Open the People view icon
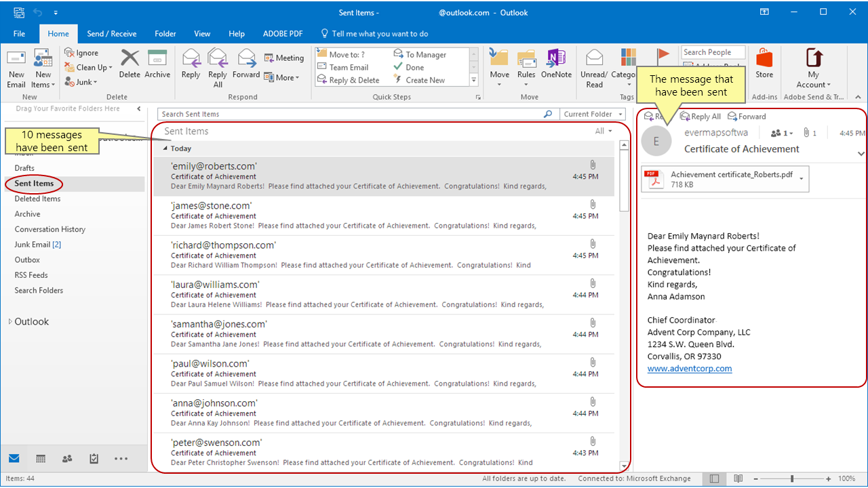 coord(66,458)
